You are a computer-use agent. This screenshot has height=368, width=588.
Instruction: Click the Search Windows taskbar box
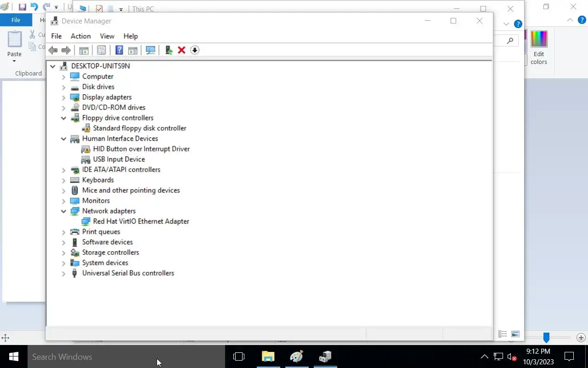126,356
